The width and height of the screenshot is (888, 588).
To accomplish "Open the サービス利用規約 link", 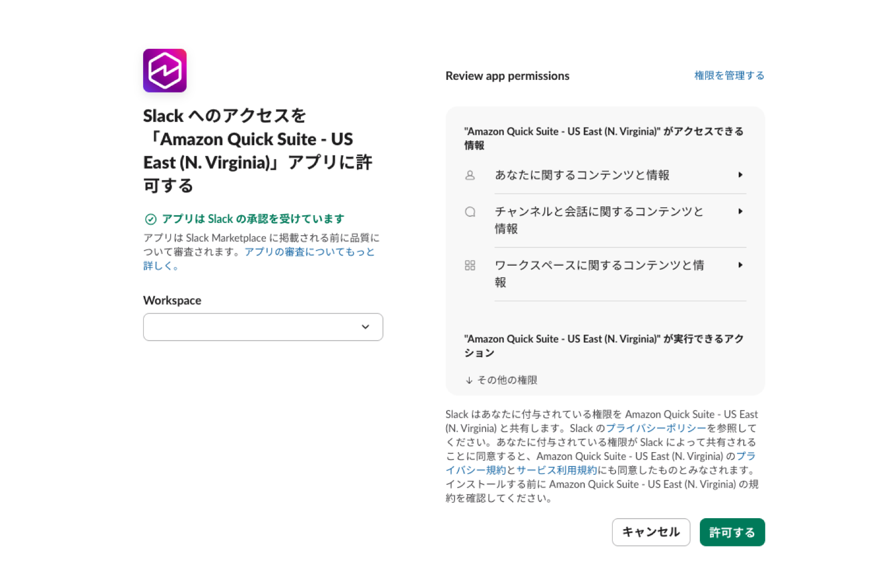I will [x=557, y=470].
